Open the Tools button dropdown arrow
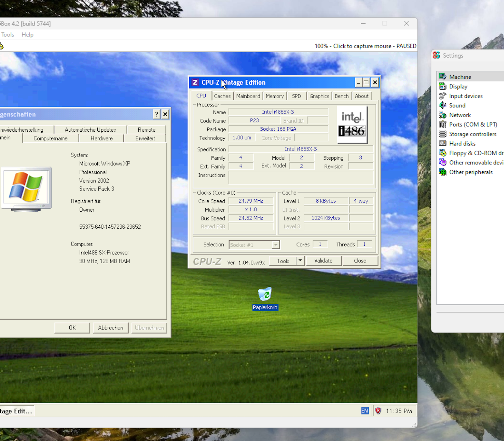Screen dimensions: 504x441 pyautogui.click(x=300, y=261)
